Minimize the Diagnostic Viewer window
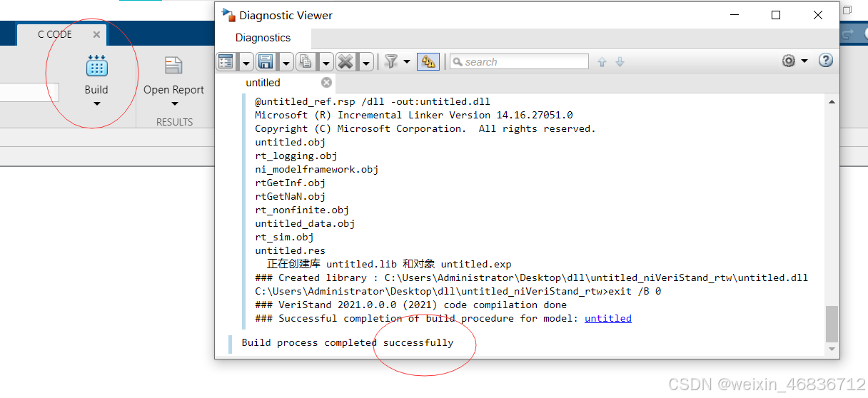This screenshot has width=868, height=398. (x=735, y=15)
